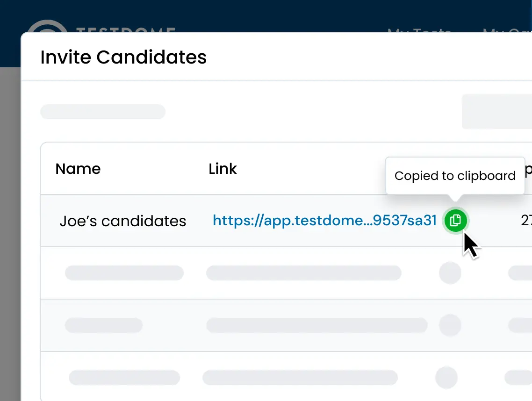Screen dimensions: 532x401
Task: Click the Link column header
Action: [223, 169]
